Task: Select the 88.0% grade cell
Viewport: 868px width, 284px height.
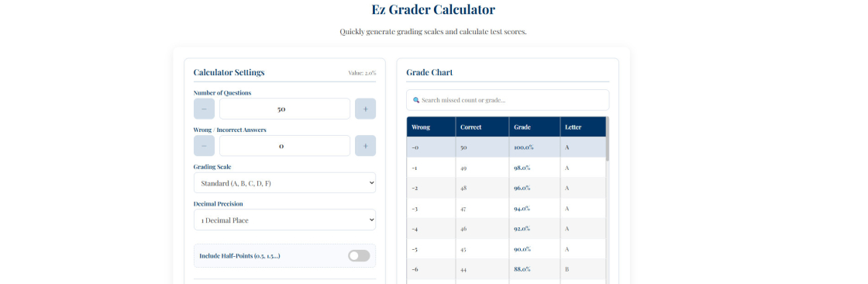Action: (535, 269)
